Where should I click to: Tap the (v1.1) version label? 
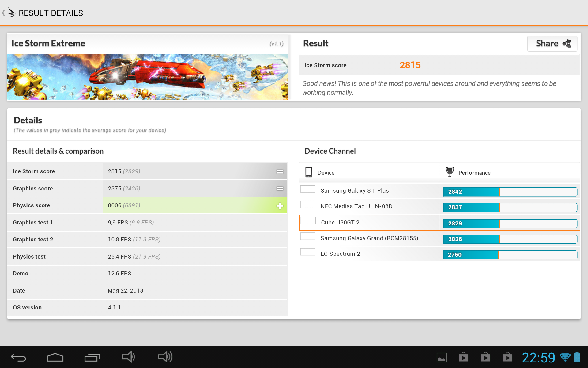pyautogui.click(x=277, y=44)
